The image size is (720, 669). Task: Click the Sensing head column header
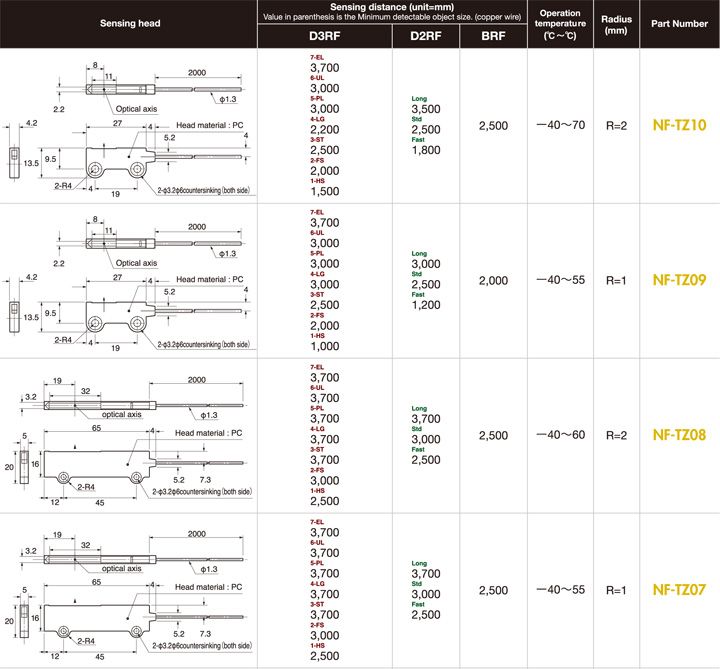pos(128,23)
